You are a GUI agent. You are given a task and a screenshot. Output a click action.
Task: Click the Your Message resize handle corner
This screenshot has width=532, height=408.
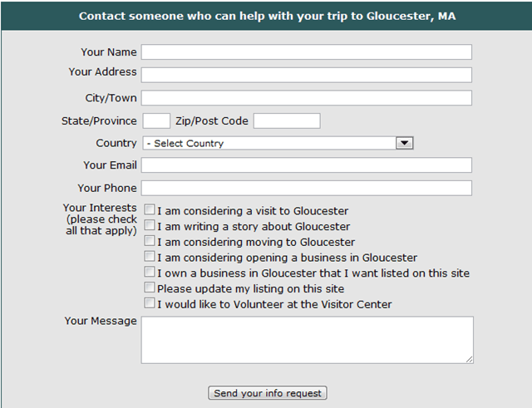pos(469,359)
